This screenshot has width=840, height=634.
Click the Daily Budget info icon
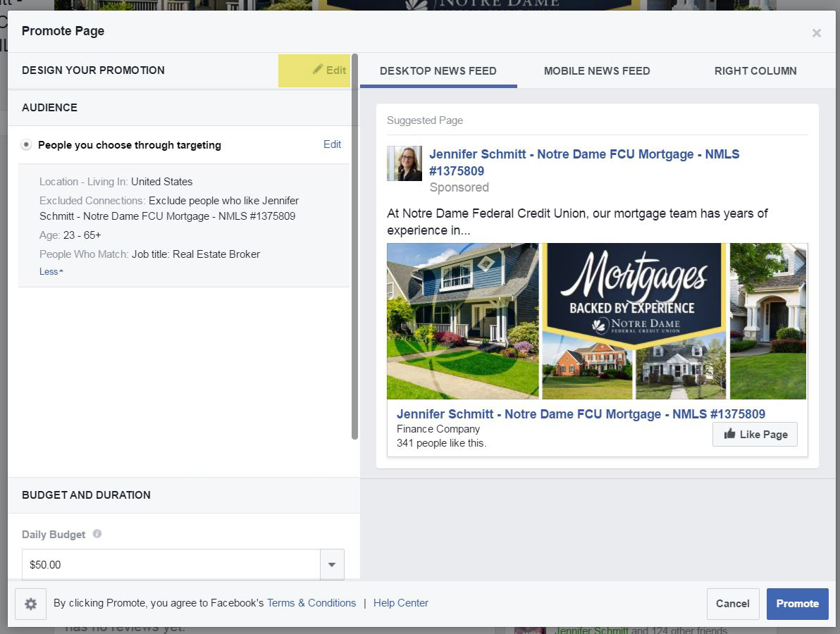tap(97, 533)
